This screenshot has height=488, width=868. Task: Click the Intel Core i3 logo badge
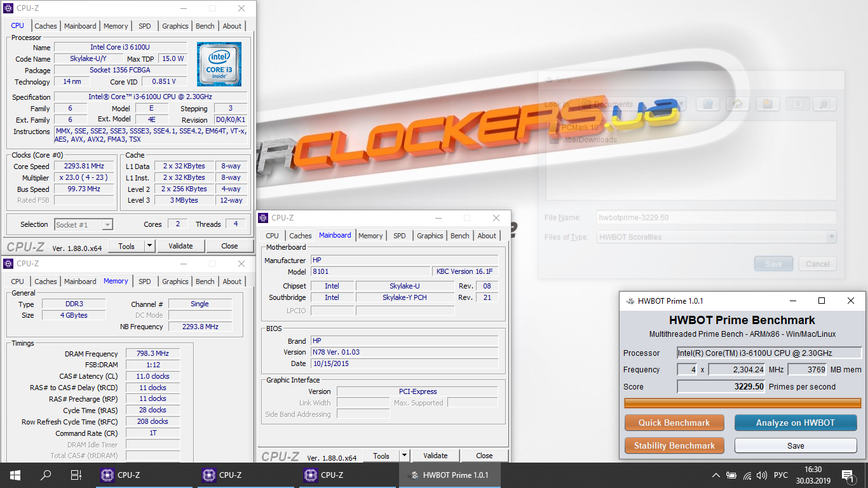point(219,64)
